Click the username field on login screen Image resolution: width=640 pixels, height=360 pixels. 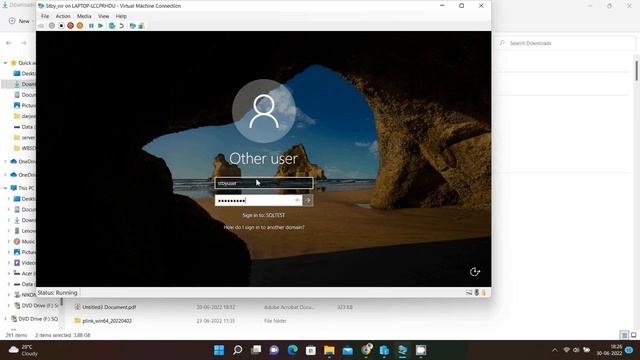pos(264,183)
